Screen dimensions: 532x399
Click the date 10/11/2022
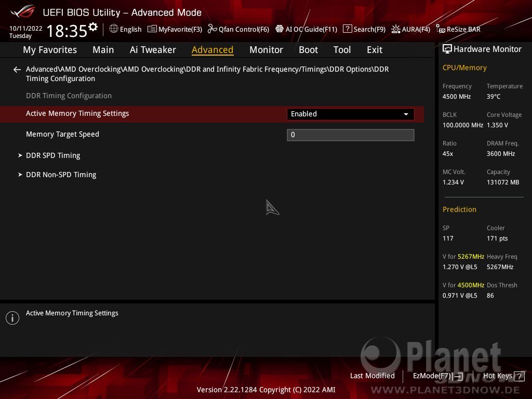pyautogui.click(x=26, y=29)
